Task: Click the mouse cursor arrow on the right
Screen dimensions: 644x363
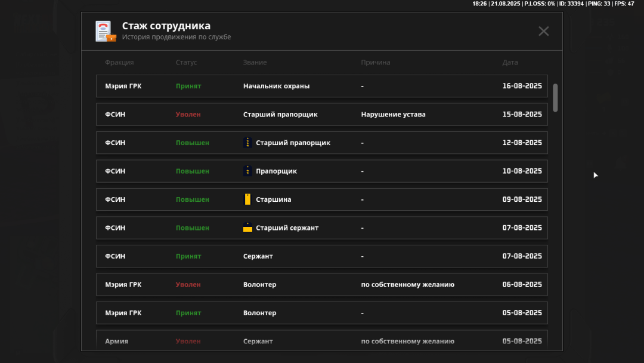Action: 595,175
